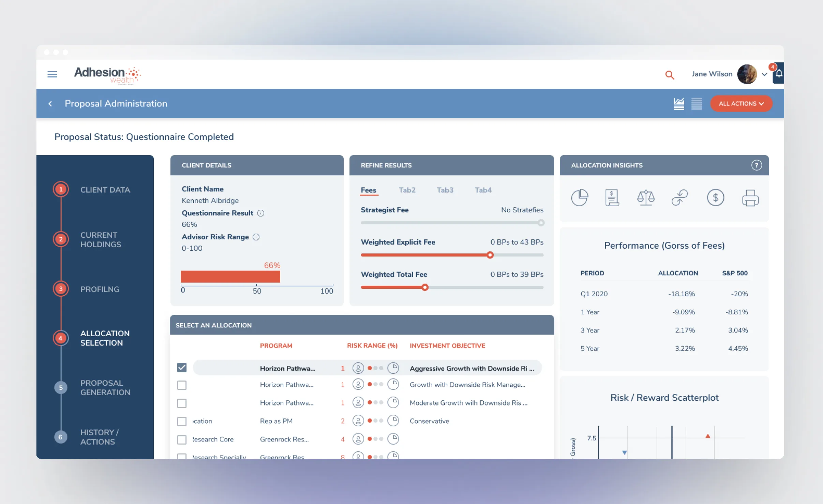Show info for Questionnaire Result
This screenshot has height=504, width=823.
point(261,213)
